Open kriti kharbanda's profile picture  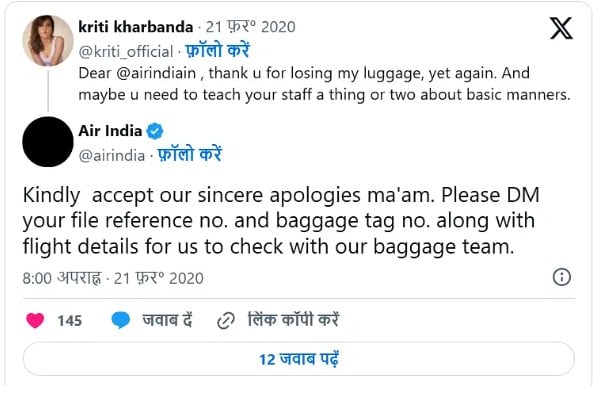click(x=48, y=41)
